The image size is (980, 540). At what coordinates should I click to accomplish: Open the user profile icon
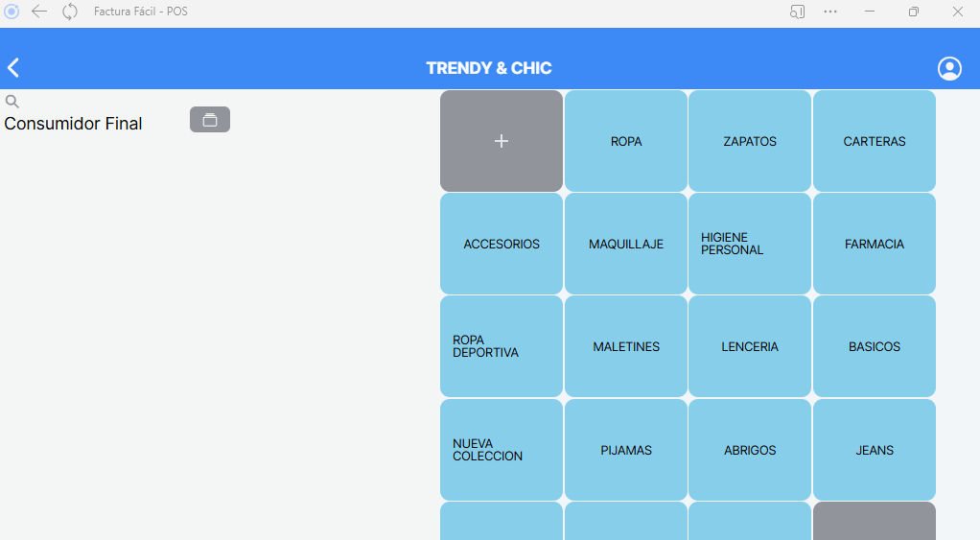tap(949, 68)
